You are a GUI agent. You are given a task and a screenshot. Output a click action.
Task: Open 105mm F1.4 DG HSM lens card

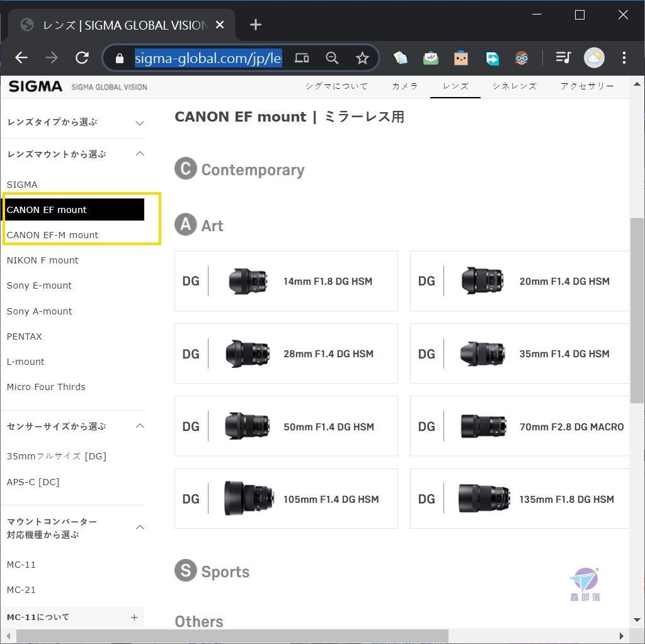click(x=287, y=498)
